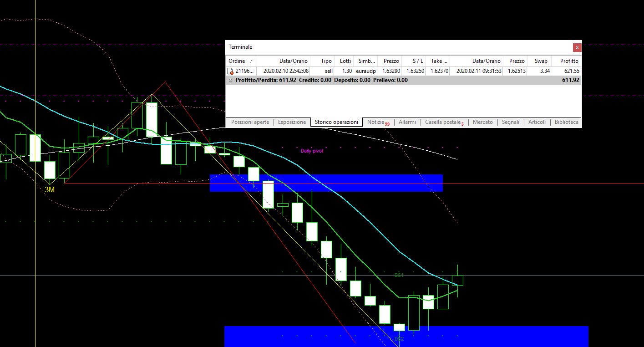
Task: Sort by Lotti column header
Action: click(x=344, y=61)
